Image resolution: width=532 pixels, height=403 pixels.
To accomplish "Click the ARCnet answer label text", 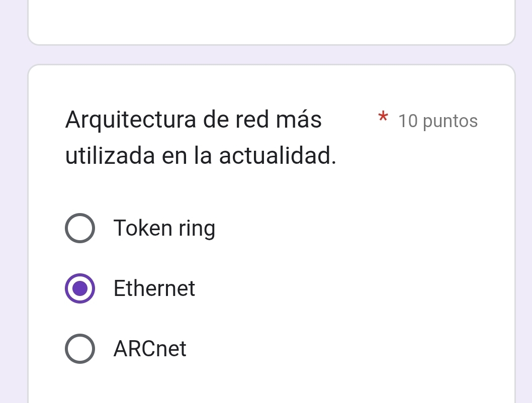I will (x=150, y=348).
